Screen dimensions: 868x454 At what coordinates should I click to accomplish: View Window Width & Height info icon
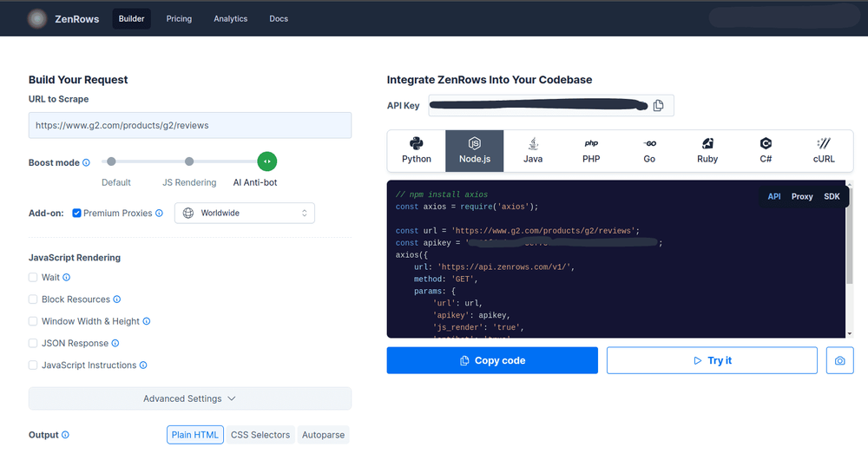147,321
